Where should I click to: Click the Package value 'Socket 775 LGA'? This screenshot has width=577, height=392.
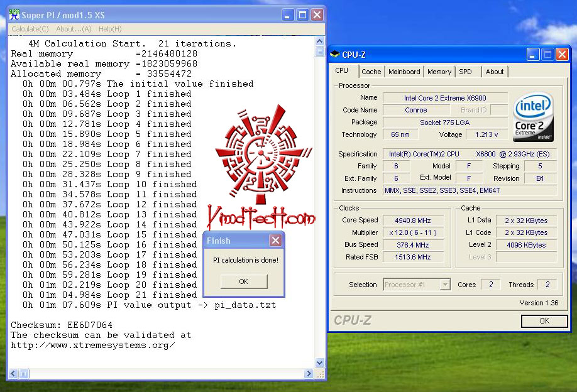tap(445, 122)
